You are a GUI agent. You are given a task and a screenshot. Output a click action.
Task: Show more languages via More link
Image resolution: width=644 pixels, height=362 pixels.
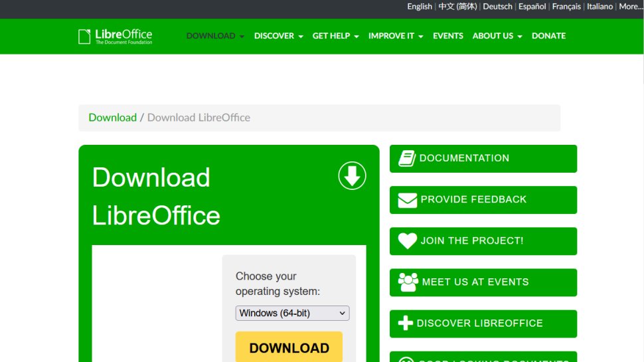[x=631, y=7]
